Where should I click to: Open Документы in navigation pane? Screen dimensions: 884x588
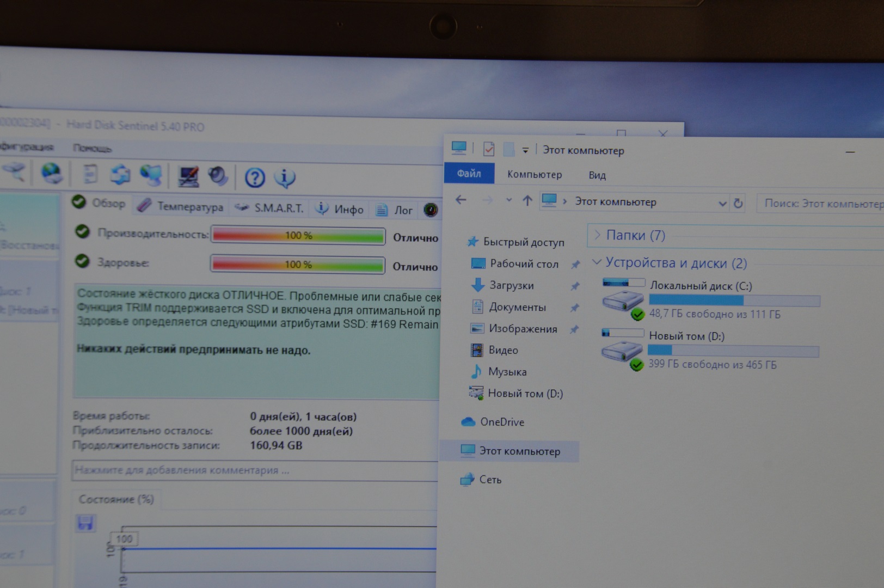(x=508, y=307)
